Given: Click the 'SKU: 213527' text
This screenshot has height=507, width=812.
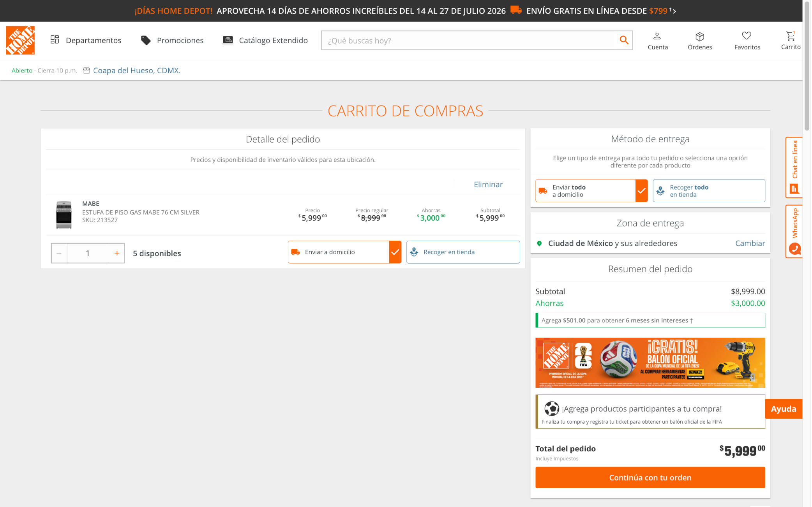Looking at the screenshot, I should pos(100,220).
